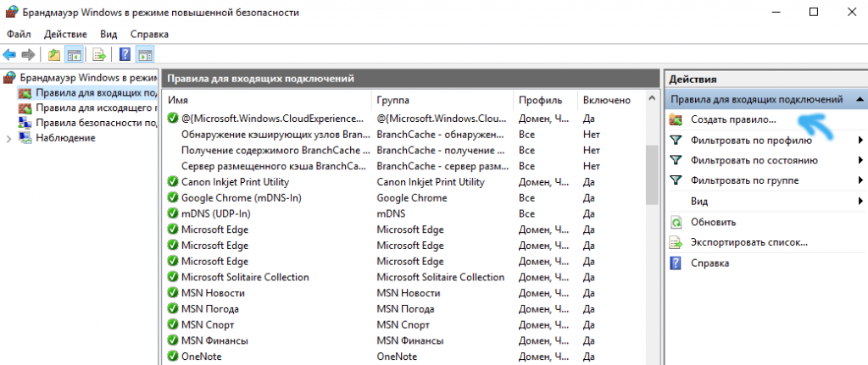
Task: Click green check icon of OneNote rule
Action: (173, 357)
